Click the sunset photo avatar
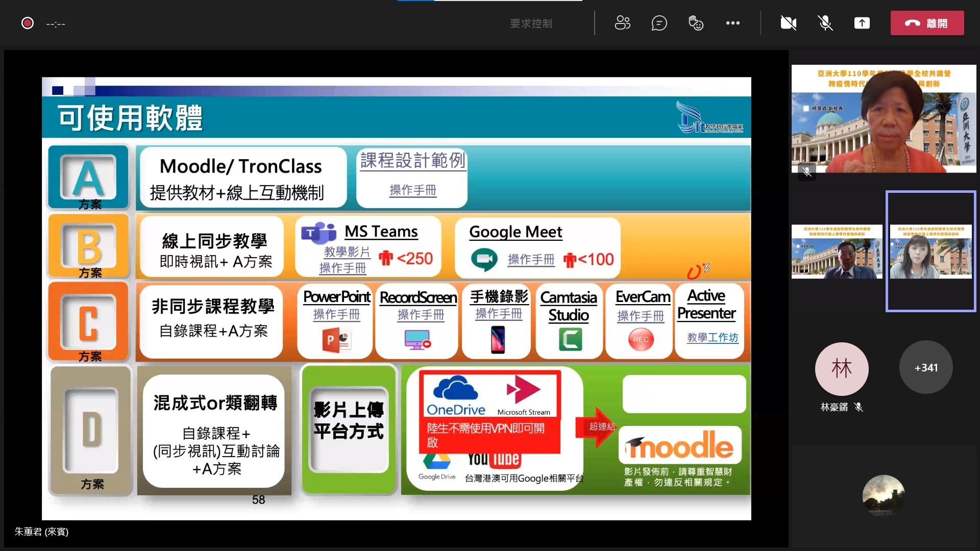Screen dimensions: 980x551 coord(884,496)
